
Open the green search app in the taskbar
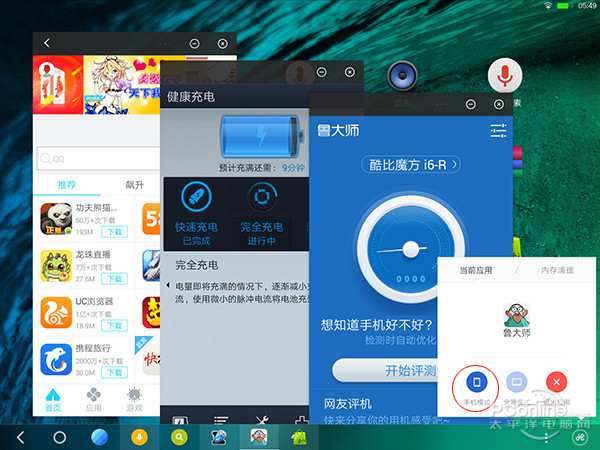179,437
